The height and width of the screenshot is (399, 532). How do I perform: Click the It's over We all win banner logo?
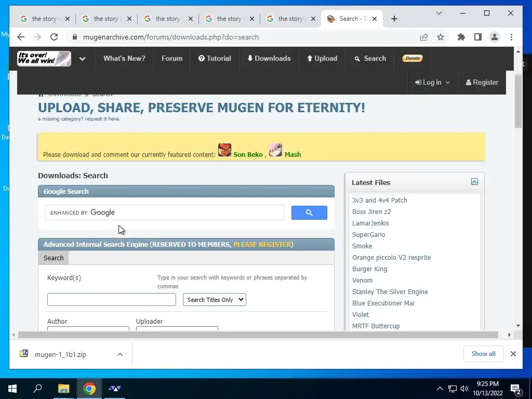[44, 58]
